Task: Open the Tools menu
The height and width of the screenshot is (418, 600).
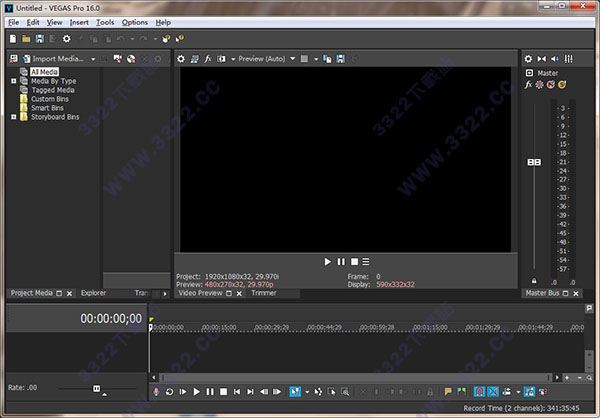Action: (x=105, y=23)
